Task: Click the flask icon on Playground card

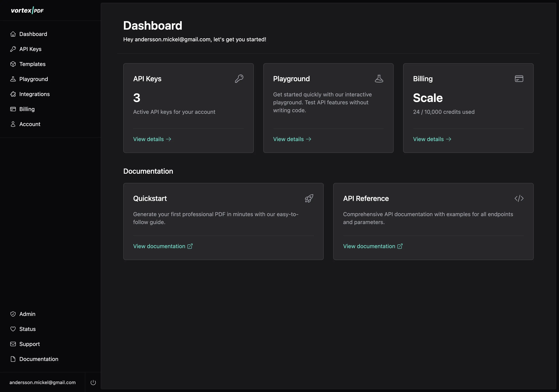Action: click(x=379, y=79)
